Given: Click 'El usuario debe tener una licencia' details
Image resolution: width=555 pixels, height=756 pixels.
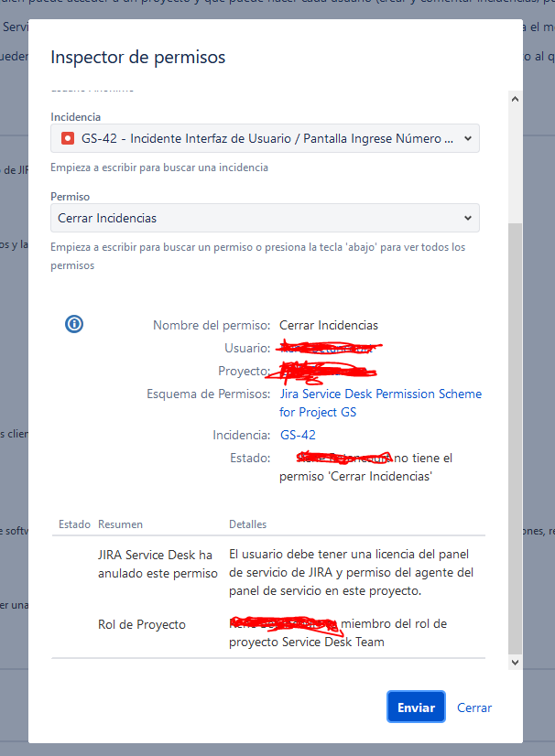Looking at the screenshot, I should tap(351, 572).
